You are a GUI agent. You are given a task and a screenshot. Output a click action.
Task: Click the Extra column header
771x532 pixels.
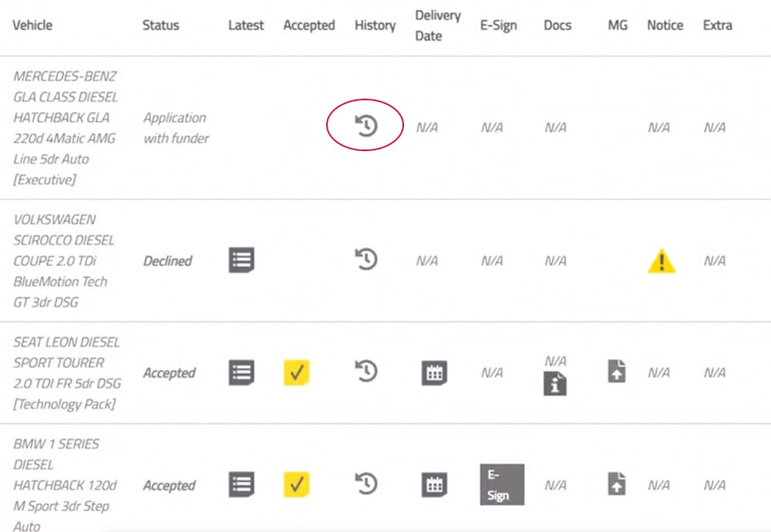[x=717, y=25]
